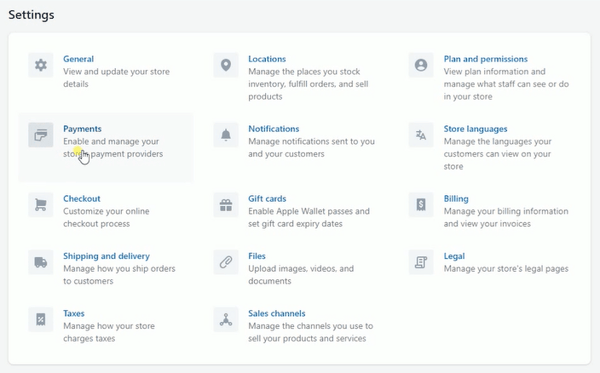Go to Billing settings link

(456, 199)
